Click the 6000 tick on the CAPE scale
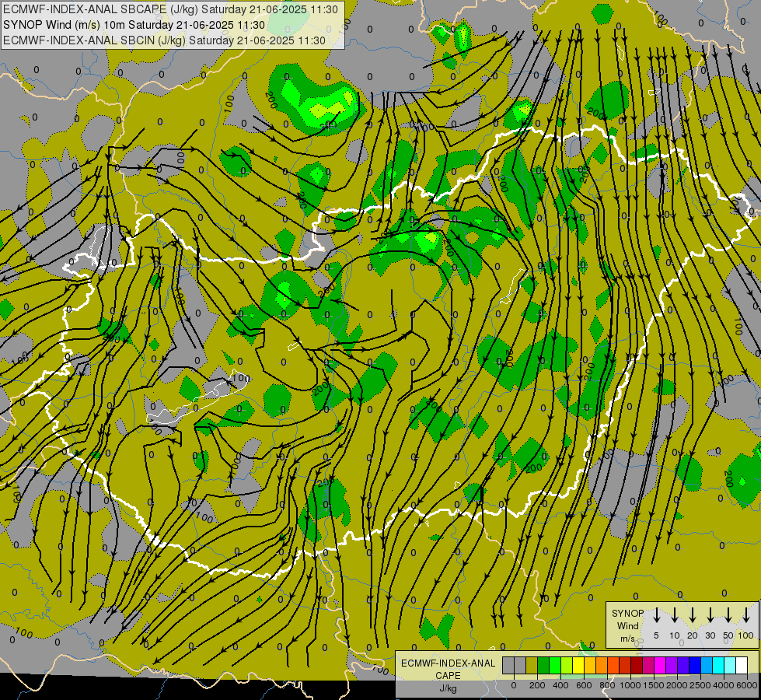The width and height of the screenshot is (761, 700). pyautogui.click(x=748, y=685)
